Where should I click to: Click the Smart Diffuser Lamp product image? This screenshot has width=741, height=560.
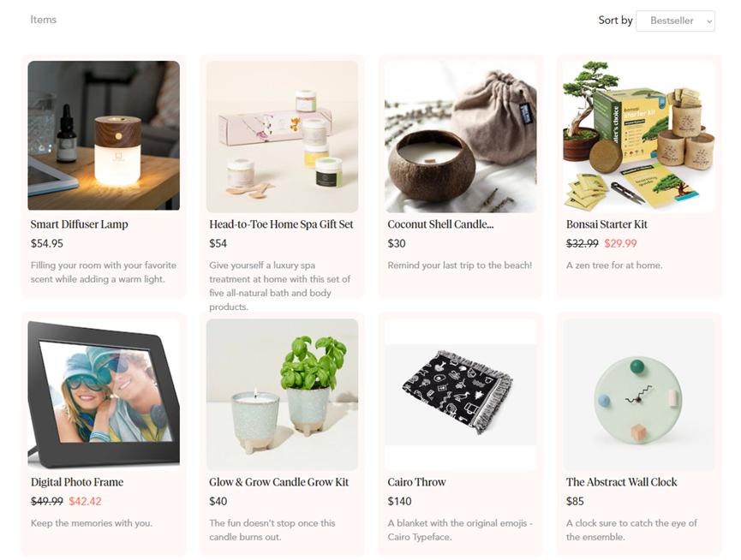[x=104, y=135]
